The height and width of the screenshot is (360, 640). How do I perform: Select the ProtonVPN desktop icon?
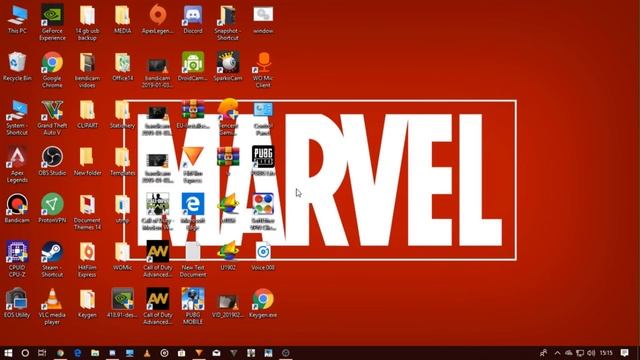(x=52, y=209)
